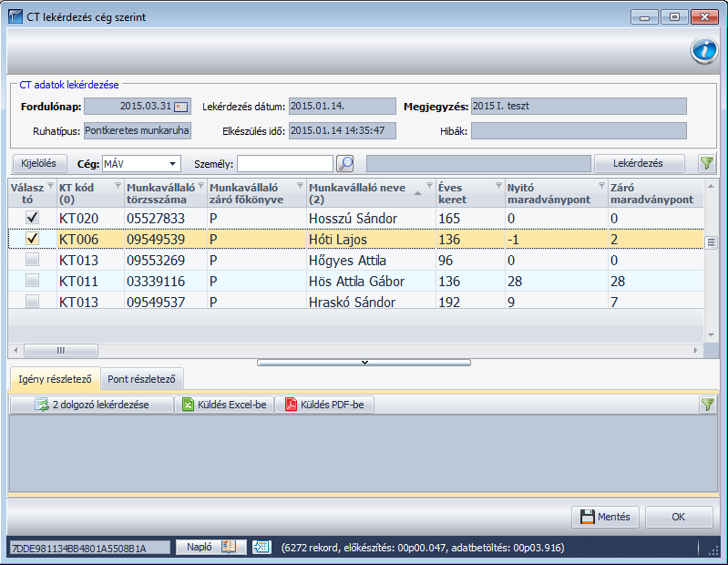The height and width of the screenshot is (565, 728).
Task: Click the horizontal scroll left arrow
Action: point(15,350)
